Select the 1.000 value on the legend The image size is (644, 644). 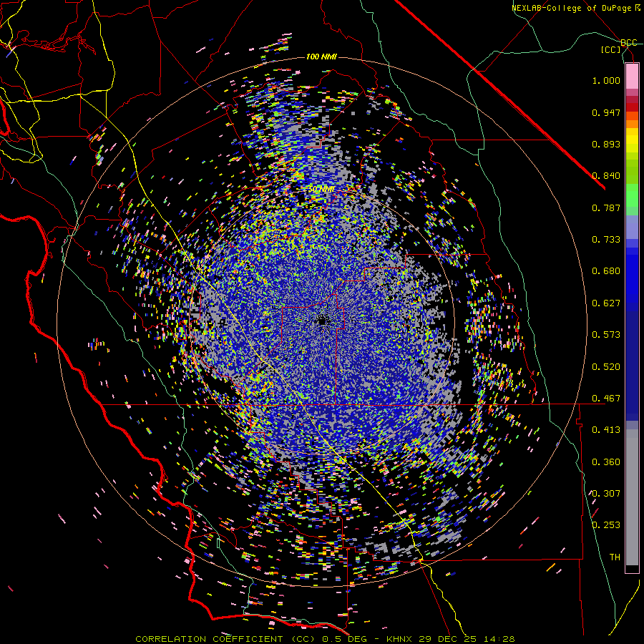[606, 80]
